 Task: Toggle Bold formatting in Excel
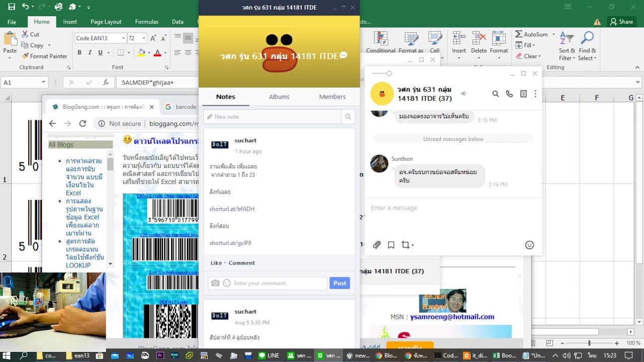[79, 52]
